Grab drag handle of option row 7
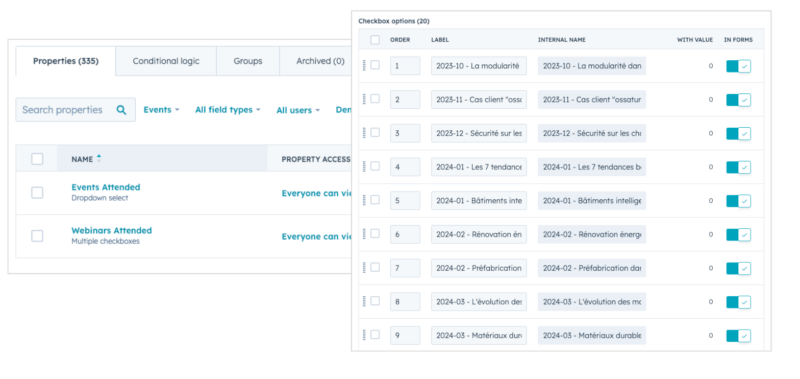 [364, 267]
